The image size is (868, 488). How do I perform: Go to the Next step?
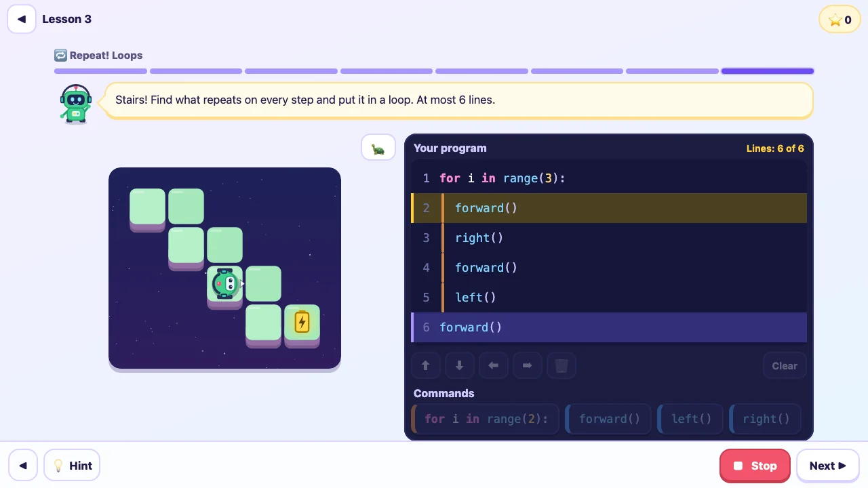828,466
